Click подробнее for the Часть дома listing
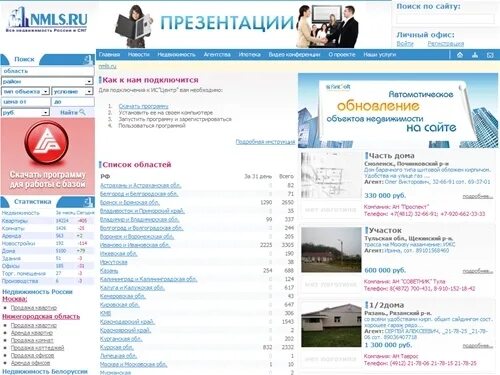The image size is (500, 375). click(x=477, y=196)
